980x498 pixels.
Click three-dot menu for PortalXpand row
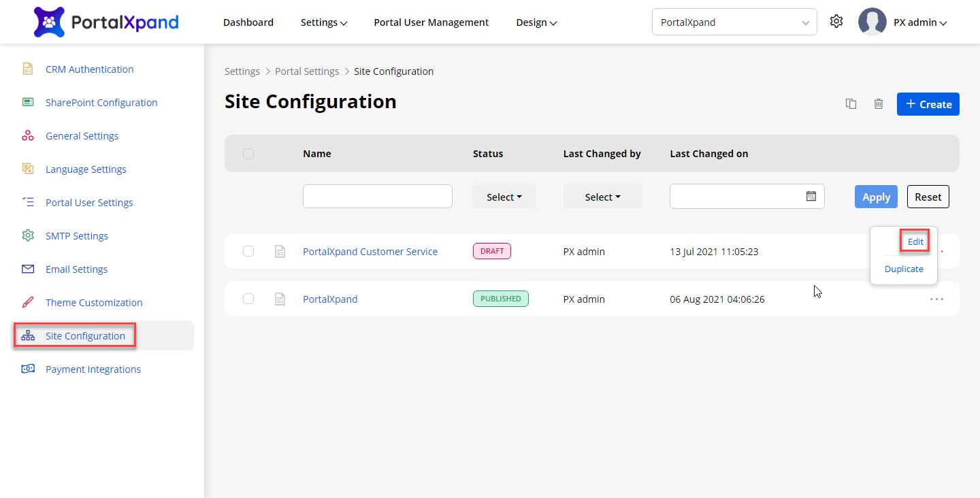point(936,299)
